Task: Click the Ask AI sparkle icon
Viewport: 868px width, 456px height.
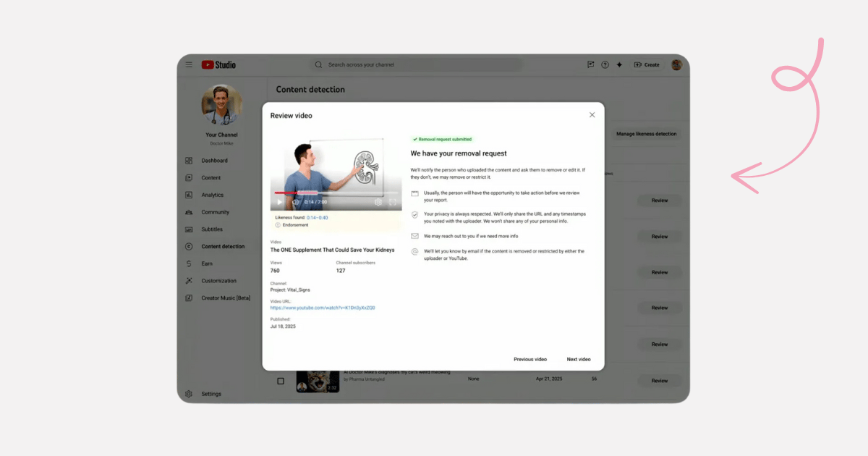Action: click(x=619, y=64)
